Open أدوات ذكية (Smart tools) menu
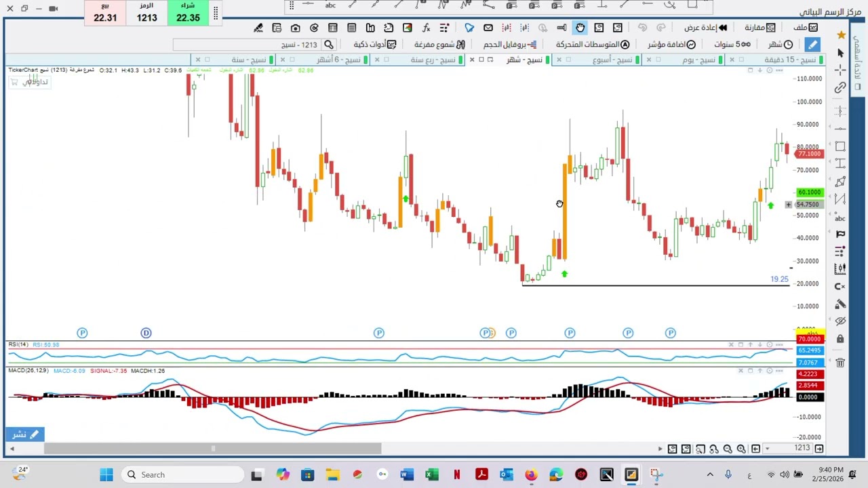Image resolution: width=868 pixels, height=488 pixels. coord(375,44)
